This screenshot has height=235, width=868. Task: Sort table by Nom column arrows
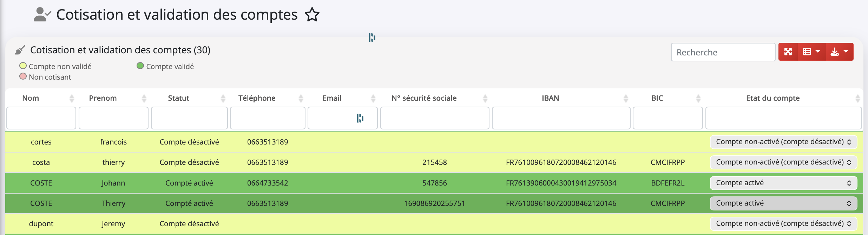point(72,99)
